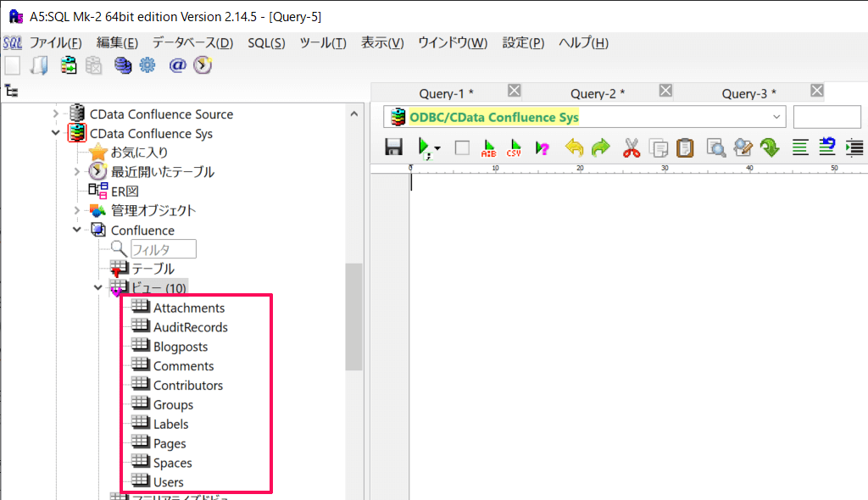Expand 管理オブジェクト node
The width and height of the screenshot is (868, 500).
[x=77, y=210]
